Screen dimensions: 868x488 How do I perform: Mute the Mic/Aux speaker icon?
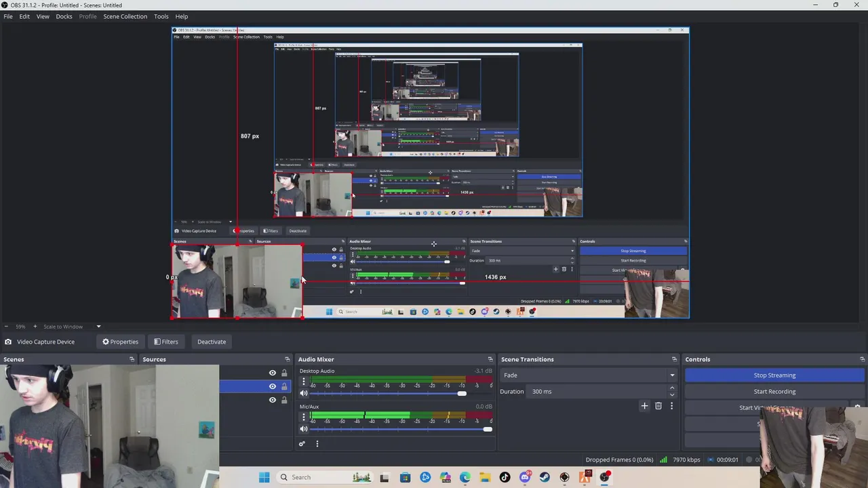pos(304,429)
